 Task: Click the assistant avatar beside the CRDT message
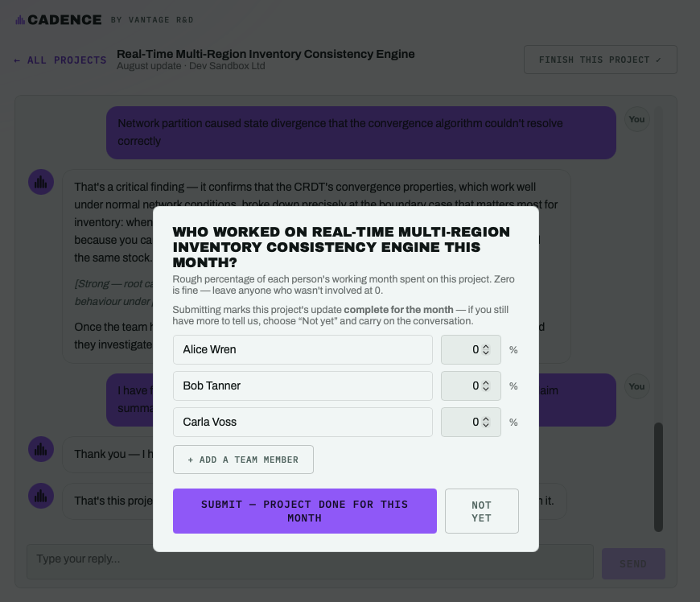pyautogui.click(x=41, y=182)
